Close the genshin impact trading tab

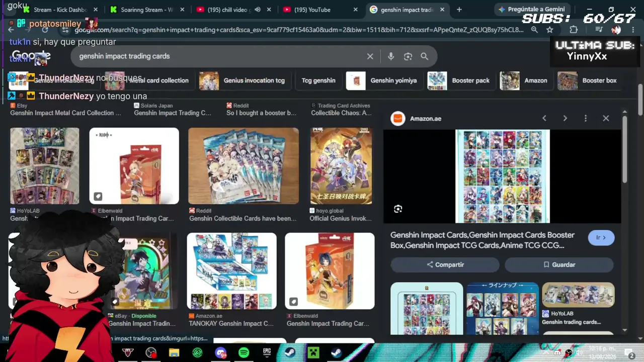tap(442, 10)
